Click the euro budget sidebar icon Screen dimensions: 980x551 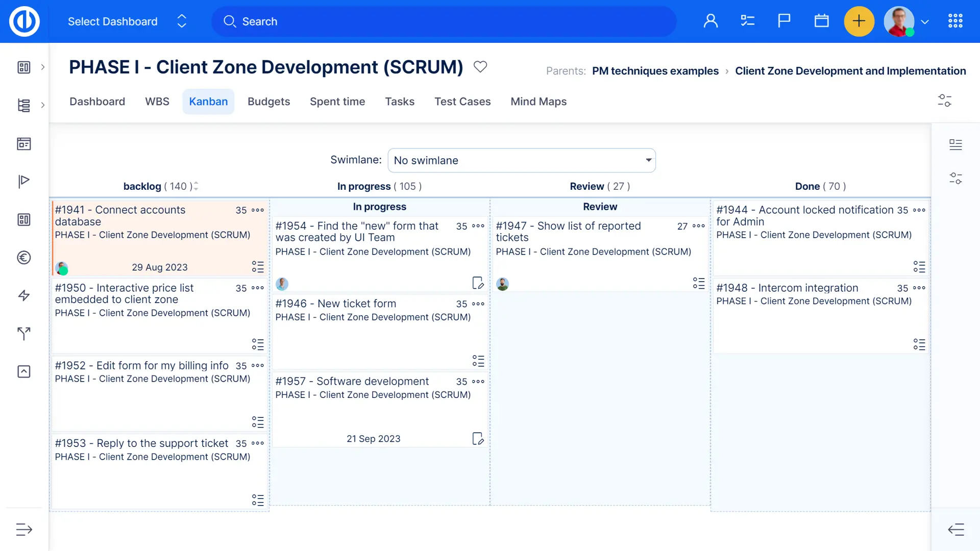tap(24, 258)
